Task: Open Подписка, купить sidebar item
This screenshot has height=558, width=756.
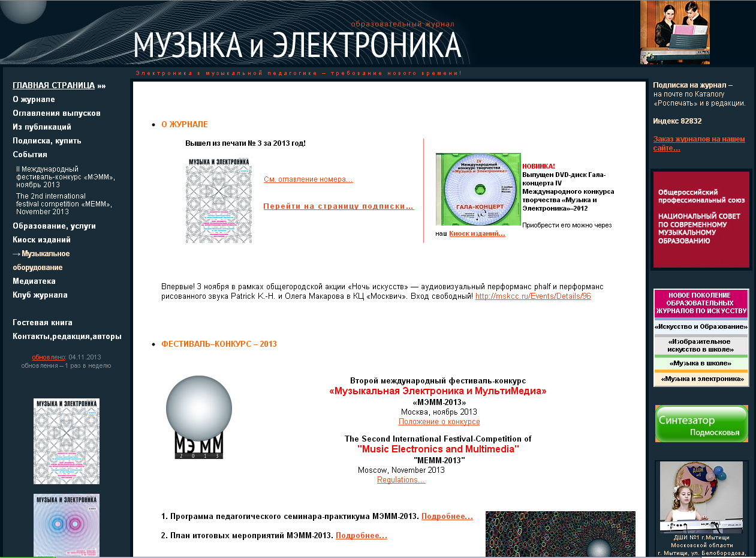Action: (x=47, y=140)
